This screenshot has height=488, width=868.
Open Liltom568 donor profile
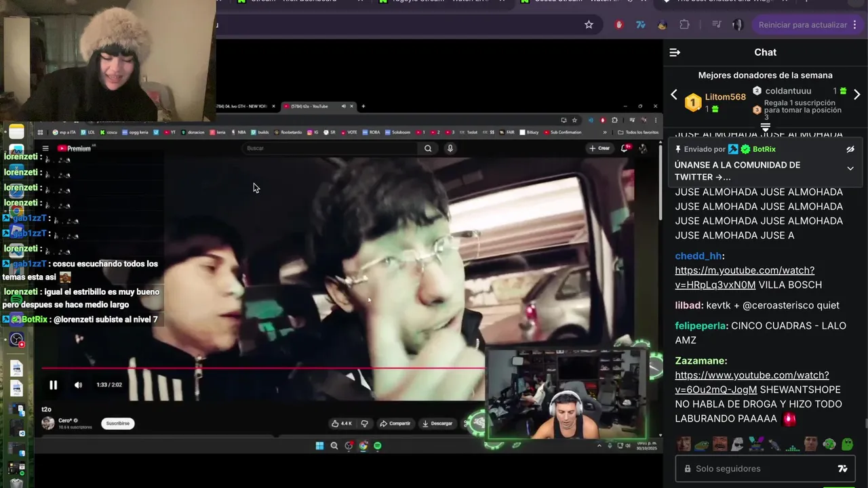tap(725, 97)
